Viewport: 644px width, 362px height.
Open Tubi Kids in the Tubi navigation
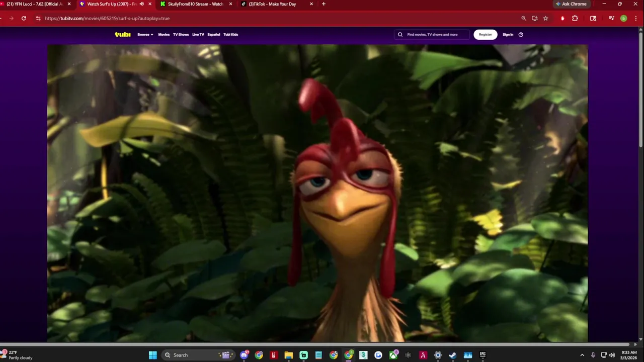[x=231, y=35]
